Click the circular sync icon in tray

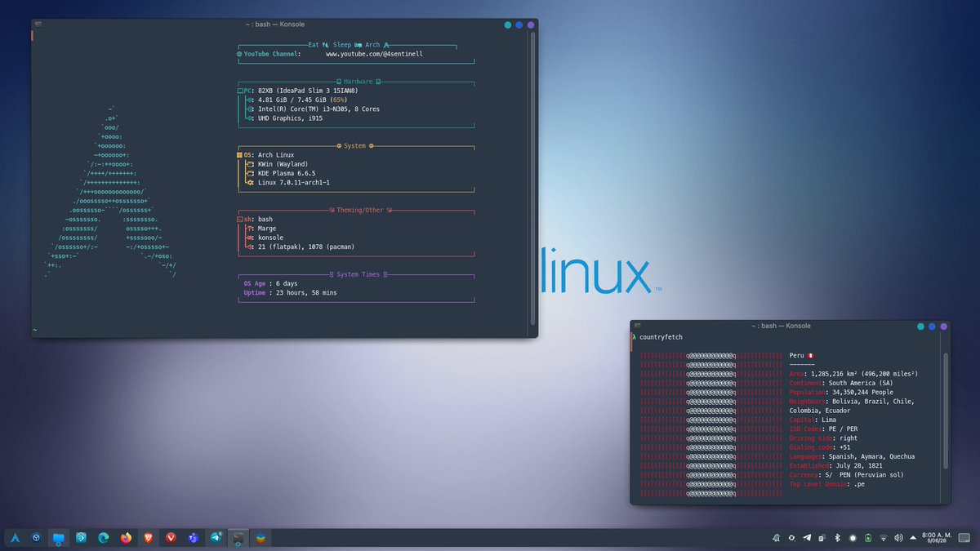tap(791, 538)
